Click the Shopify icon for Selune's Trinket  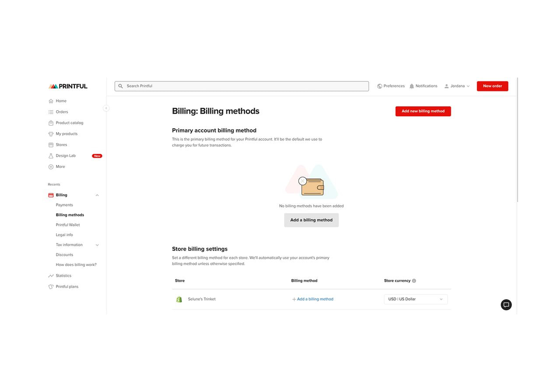tap(179, 299)
